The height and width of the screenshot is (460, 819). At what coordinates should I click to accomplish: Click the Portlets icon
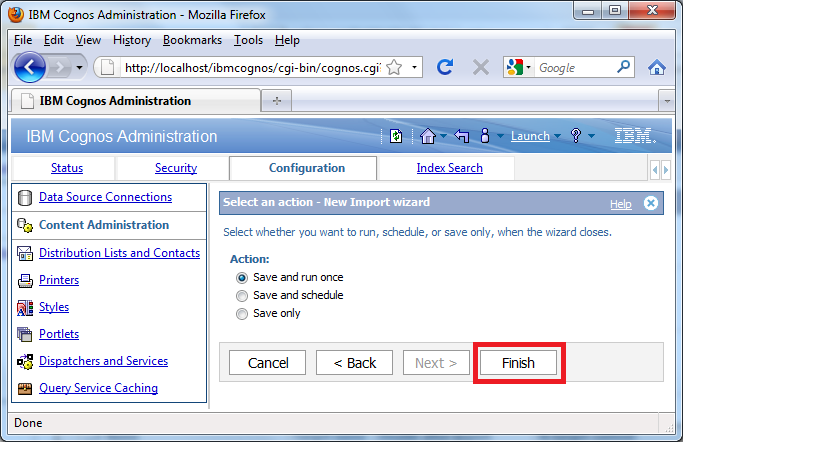tap(25, 334)
